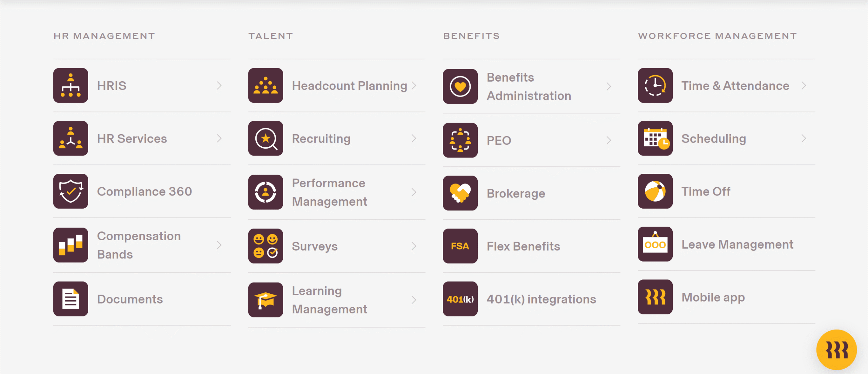Open the Compliance 360 shield icon

coord(71,191)
